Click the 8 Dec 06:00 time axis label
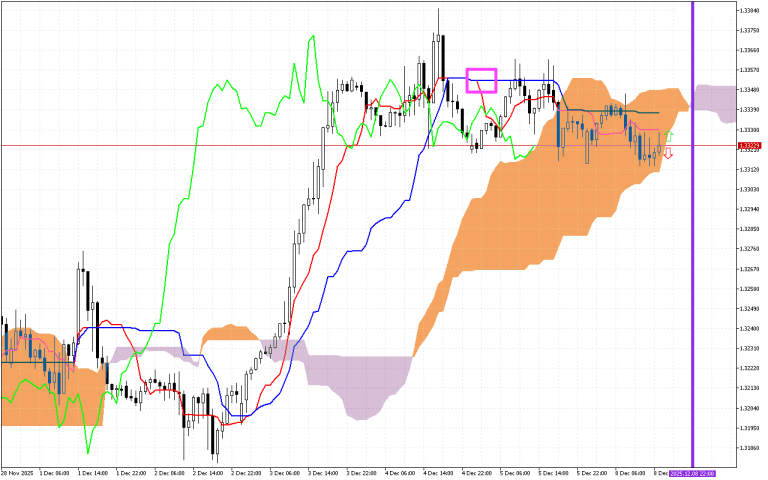The width and height of the screenshot is (768, 480). pos(629,473)
